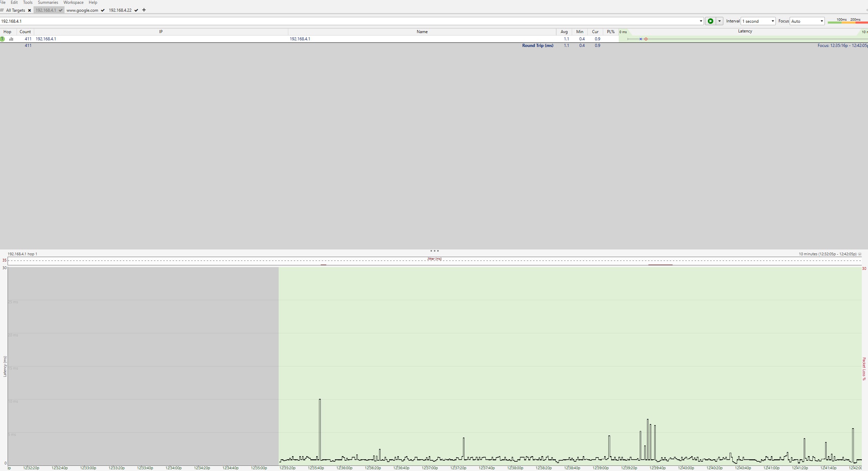Start tracing with the green play button
868x471 pixels.
coord(710,21)
